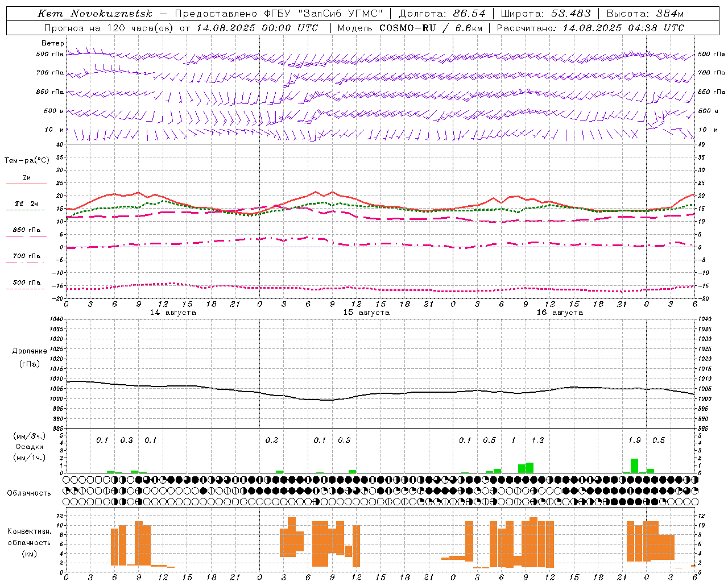Click the Td 2м legend entry
The image size is (728, 582).
[27, 203]
